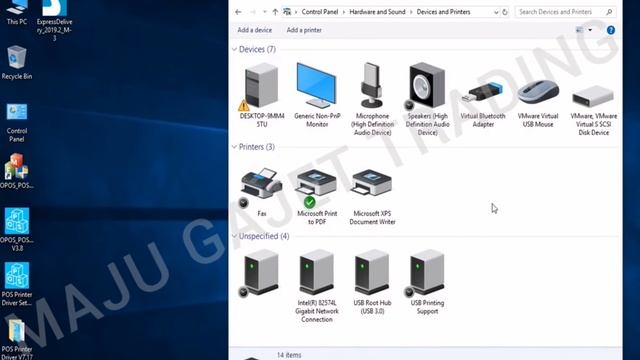The height and width of the screenshot is (360, 640).
Task: Select the Microsoft XPS Document Writer printer
Action: coord(372,196)
